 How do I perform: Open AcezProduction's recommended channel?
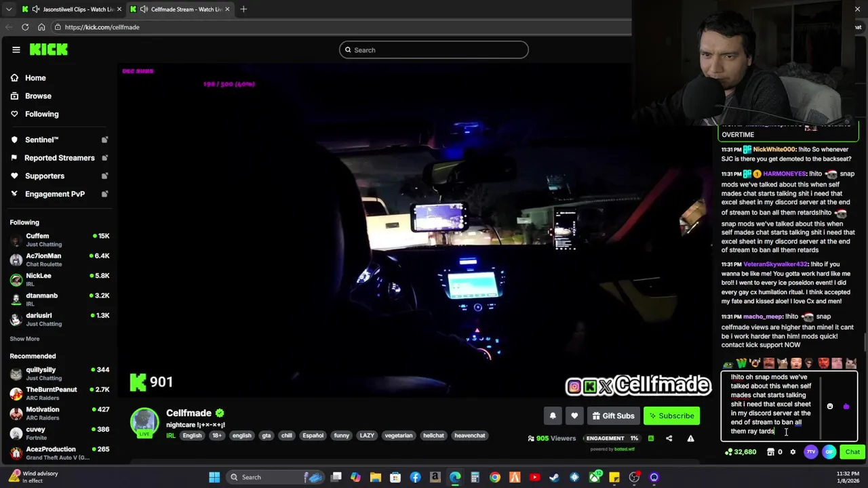(60, 453)
